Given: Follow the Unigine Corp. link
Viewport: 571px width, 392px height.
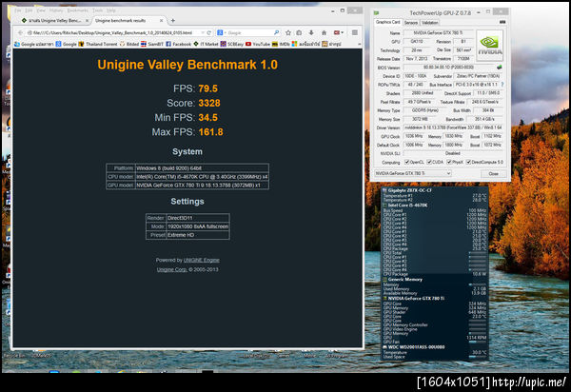Looking at the screenshot, I should [x=172, y=269].
